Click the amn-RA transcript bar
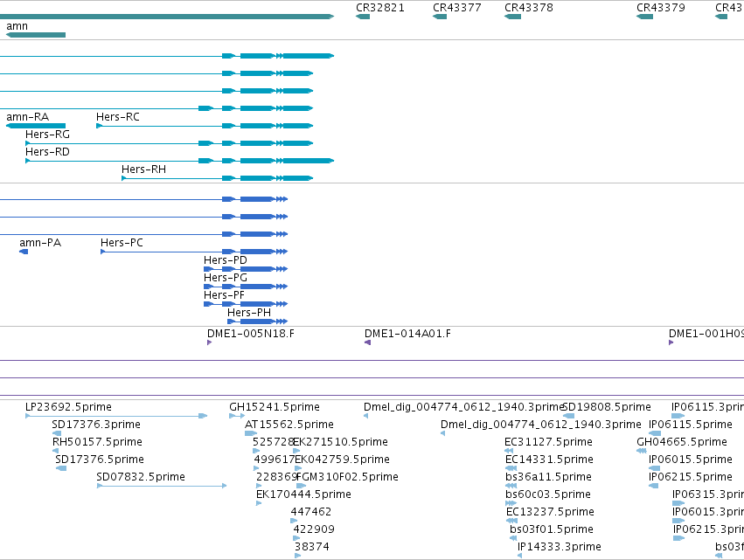Image resolution: width=744 pixels, height=560 pixels. 36,126
